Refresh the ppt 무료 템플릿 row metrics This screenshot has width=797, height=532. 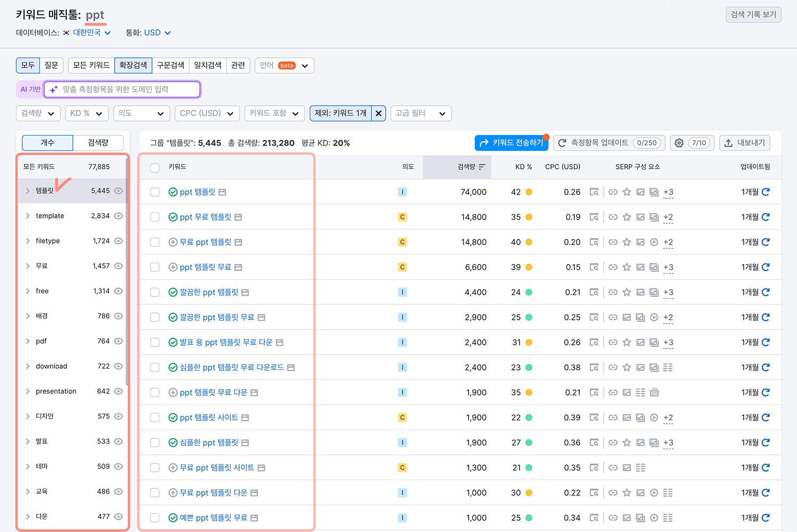[766, 217]
